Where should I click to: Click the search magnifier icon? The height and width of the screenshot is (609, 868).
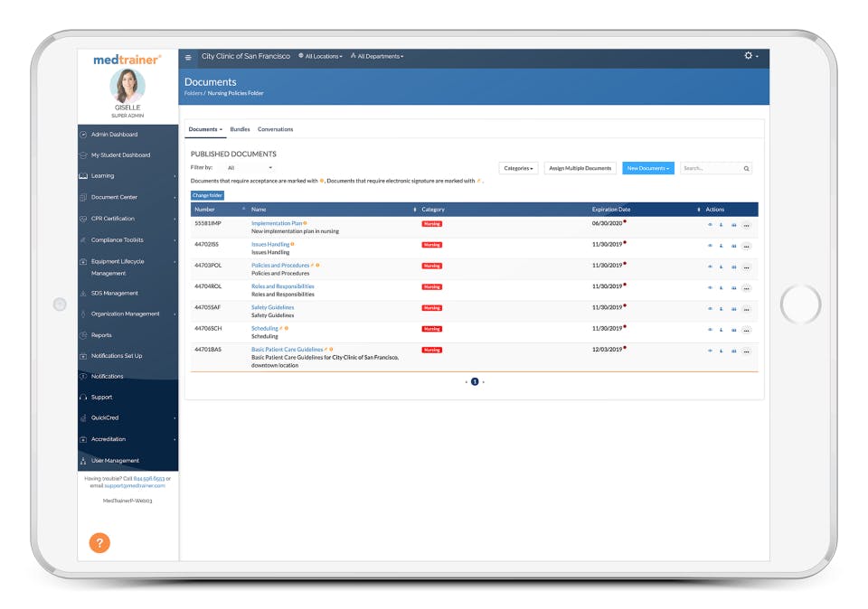pyautogui.click(x=747, y=168)
